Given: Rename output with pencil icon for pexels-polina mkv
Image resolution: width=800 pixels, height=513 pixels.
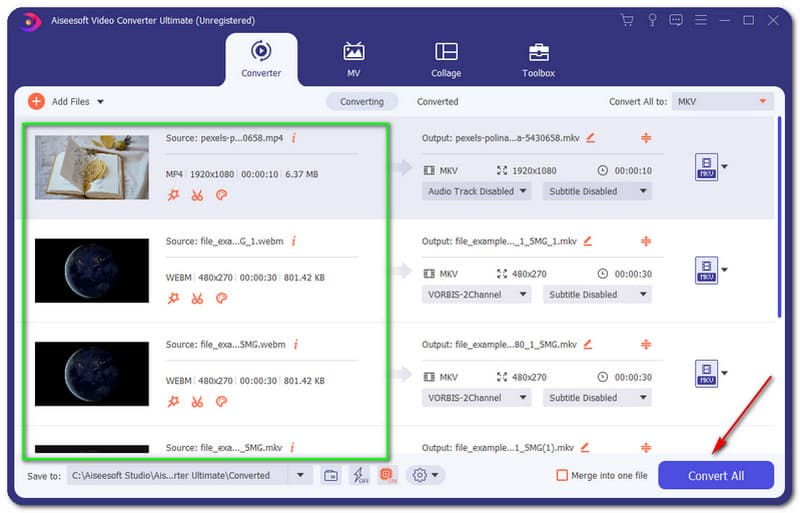Looking at the screenshot, I should pyautogui.click(x=591, y=138).
